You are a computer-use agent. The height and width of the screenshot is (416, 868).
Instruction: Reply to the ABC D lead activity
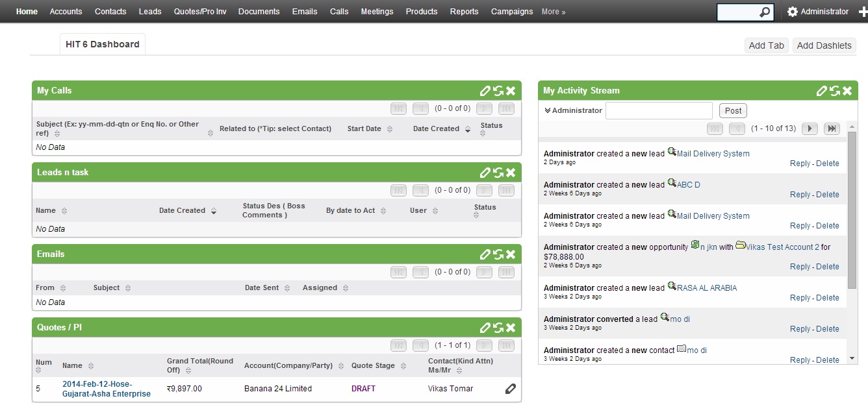[x=800, y=195]
